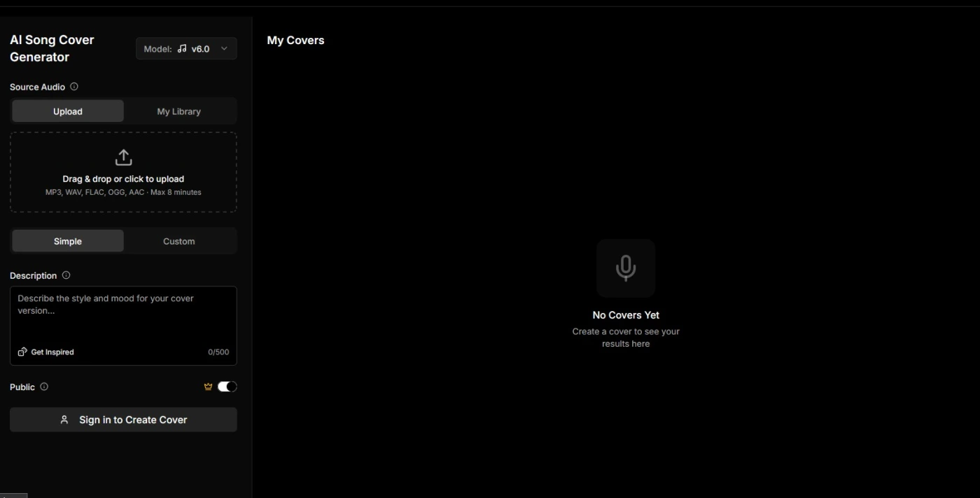Viewport: 980px width, 498px height.
Task: Select the Simple mode tab
Action: point(68,241)
